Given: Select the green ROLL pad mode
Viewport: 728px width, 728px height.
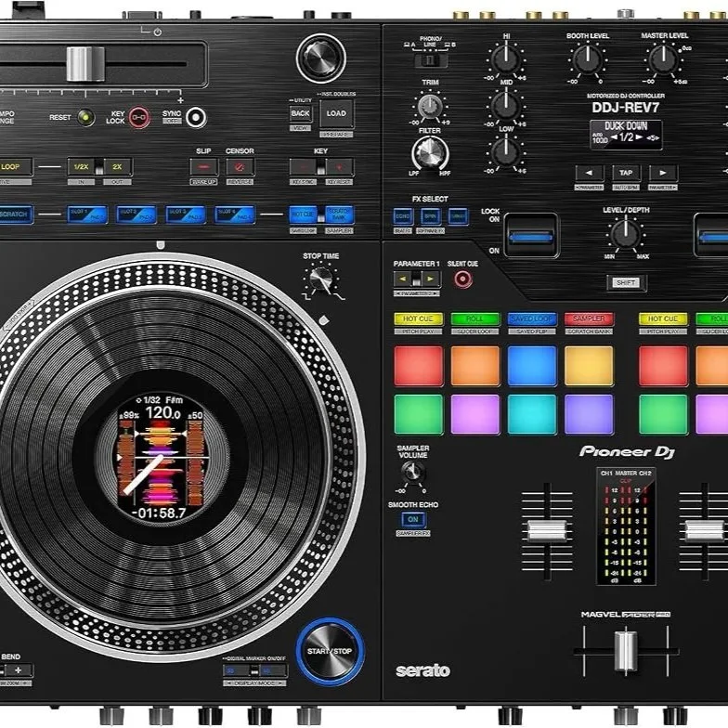Looking at the screenshot, I should tap(475, 319).
